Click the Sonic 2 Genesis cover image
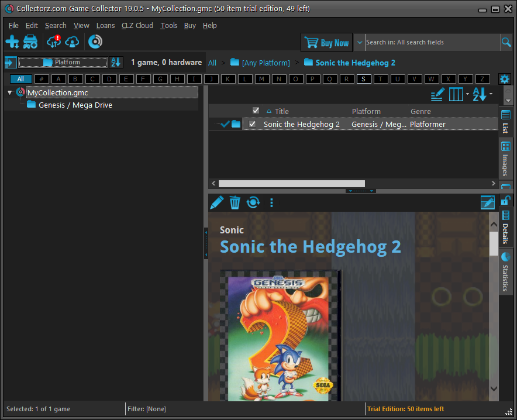The image size is (517, 420). pos(280,336)
